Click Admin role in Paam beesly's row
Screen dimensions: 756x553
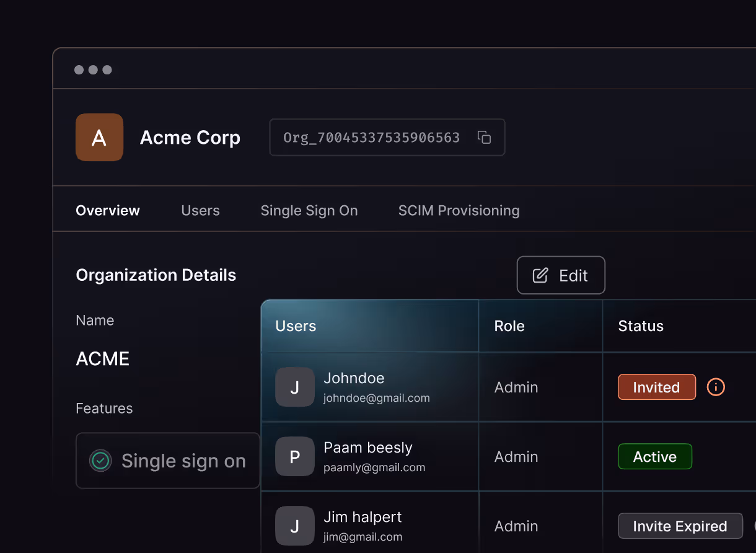(516, 457)
